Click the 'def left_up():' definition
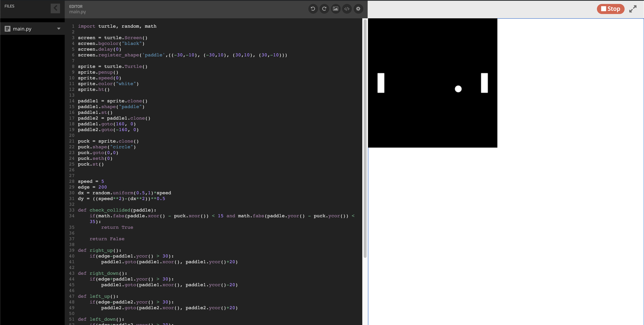644x325 pixels. click(98, 296)
